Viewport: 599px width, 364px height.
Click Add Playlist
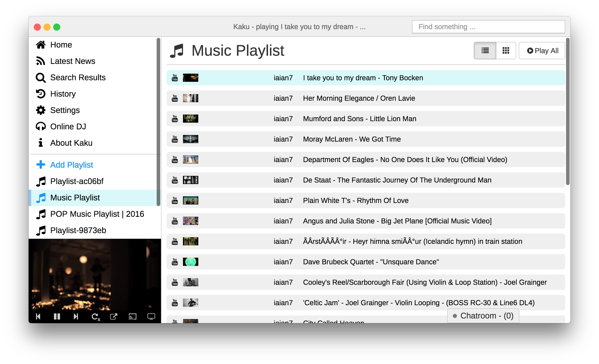pyautogui.click(x=72, y=165)
